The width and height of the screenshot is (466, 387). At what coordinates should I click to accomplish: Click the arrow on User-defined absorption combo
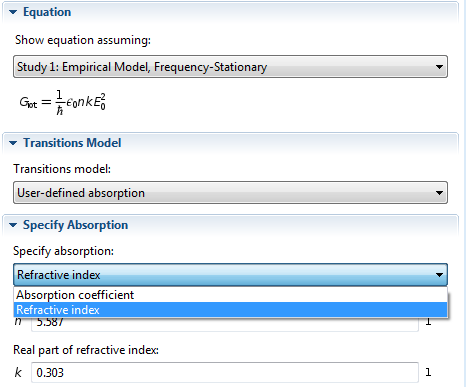[439, 193]
